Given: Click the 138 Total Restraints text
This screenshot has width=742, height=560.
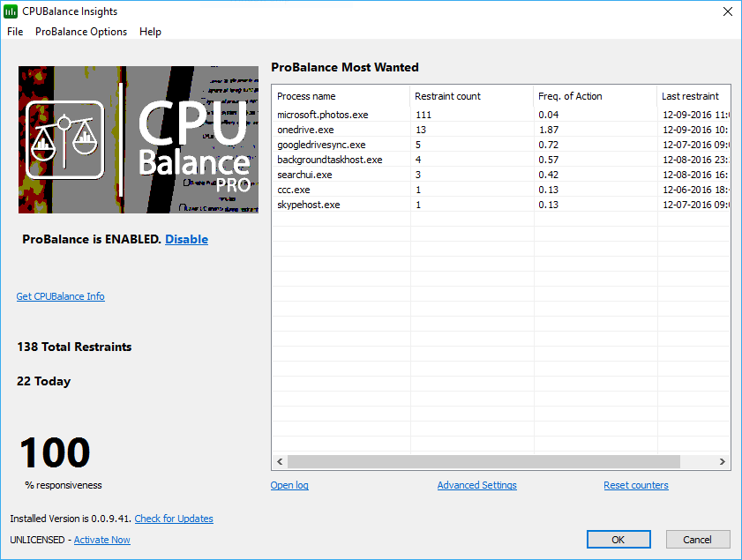Looking at the screenshot, I should (x=74, y=347).
